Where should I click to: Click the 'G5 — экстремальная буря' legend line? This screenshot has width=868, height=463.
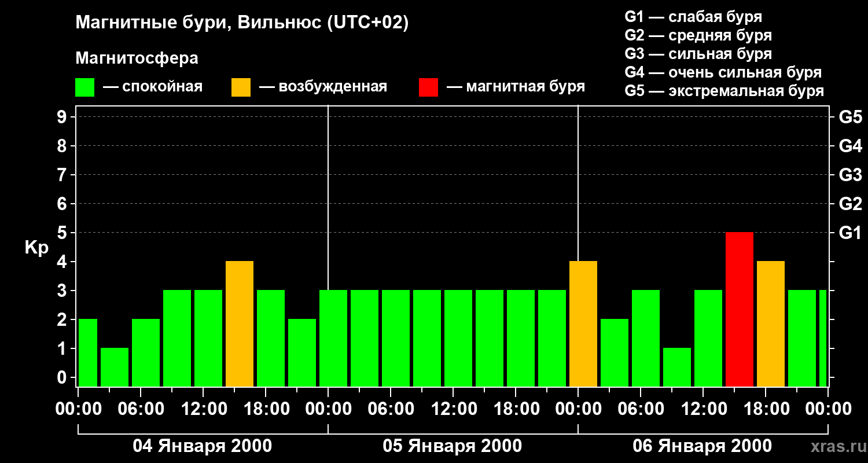point(724,91)
